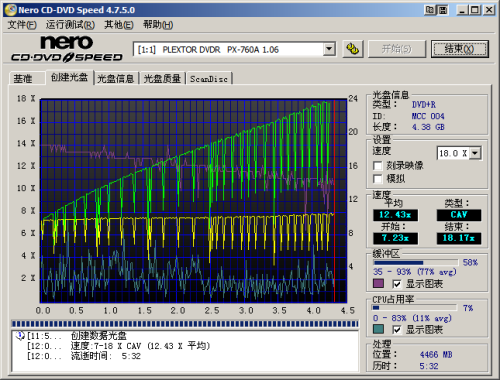Enable the 模拟 simulation checkbox

378,179
